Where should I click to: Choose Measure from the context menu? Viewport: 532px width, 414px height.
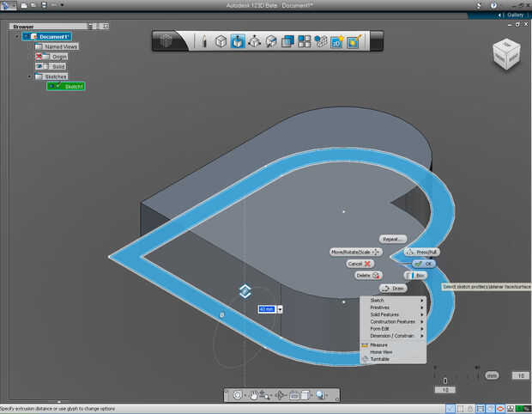click(x=378, y=344)
